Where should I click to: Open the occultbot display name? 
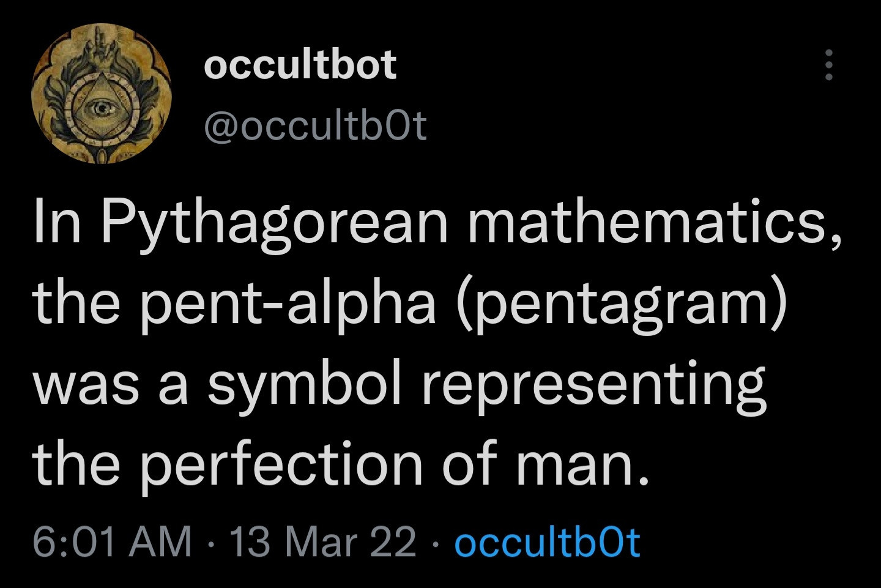(300, 65)
